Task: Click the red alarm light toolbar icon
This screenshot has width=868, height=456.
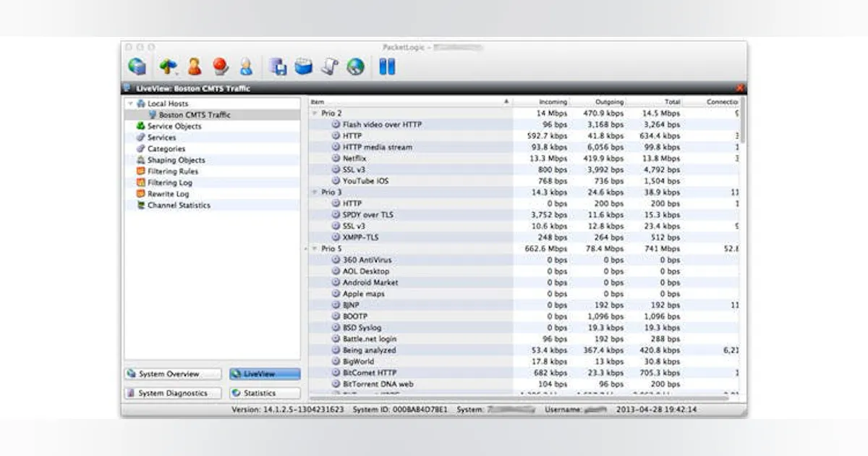Action: pos(221,67)
